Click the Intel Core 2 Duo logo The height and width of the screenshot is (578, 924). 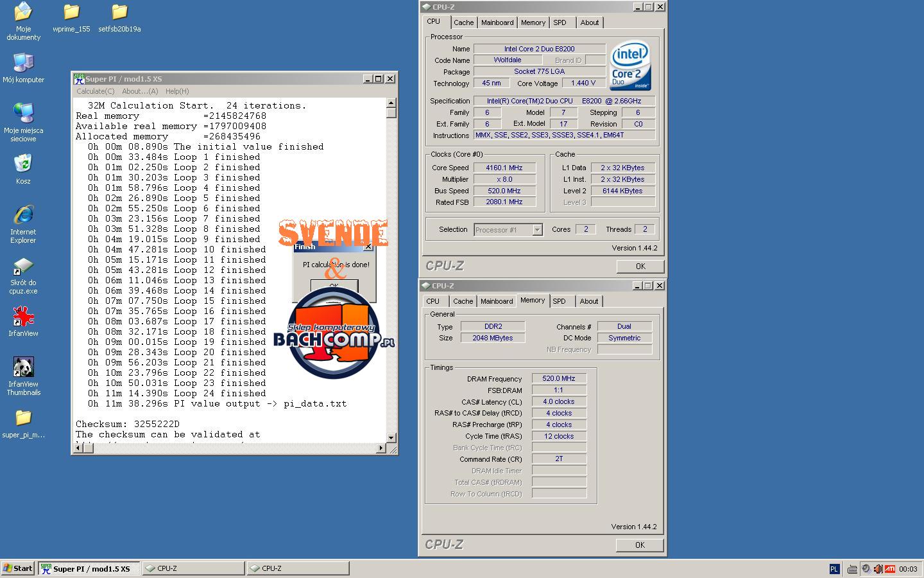tap(629, 66)
